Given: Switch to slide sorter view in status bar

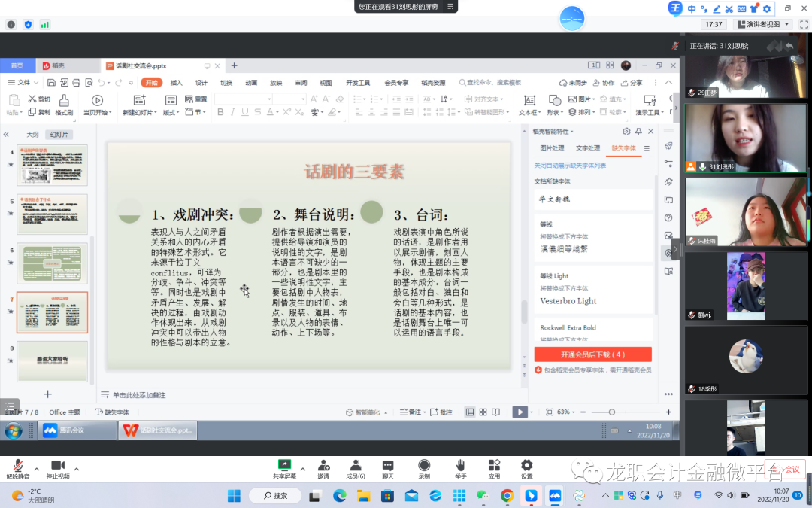Looking at the screenshot, I should point(483,412).
